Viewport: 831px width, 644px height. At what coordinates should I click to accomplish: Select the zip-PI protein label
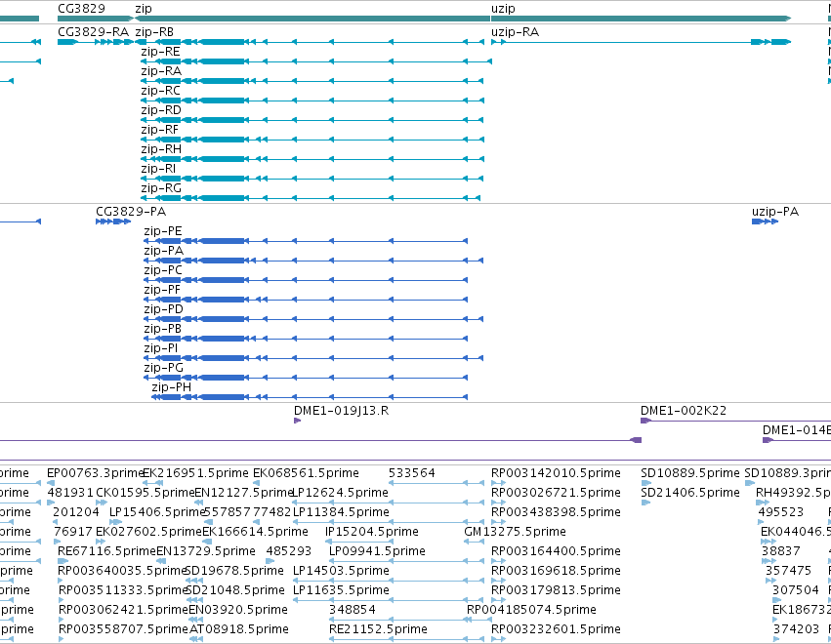(160, 348)
